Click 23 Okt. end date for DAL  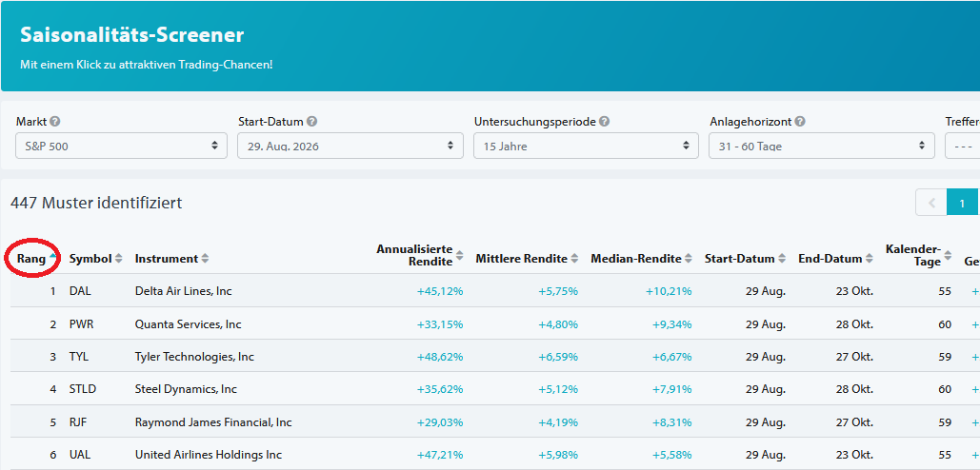853,291
